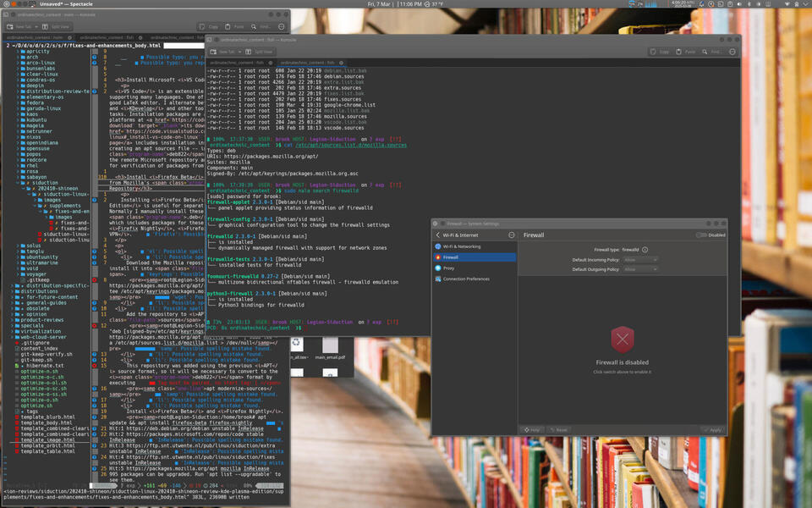This screenshot has height=508, width=812.
Task: Click New Tab in the front Konsole window
Action: click(223, 52)
